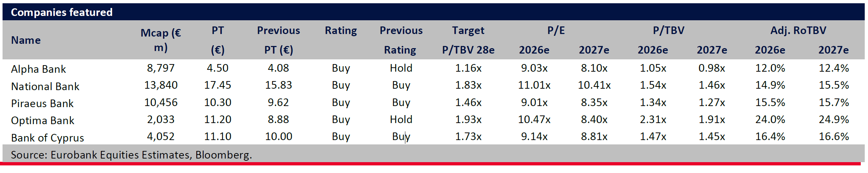This screenshot has width=868, height=173.
Task: Click Piraeus Bank's previous PT 9.62
Action: pos(278,102)
